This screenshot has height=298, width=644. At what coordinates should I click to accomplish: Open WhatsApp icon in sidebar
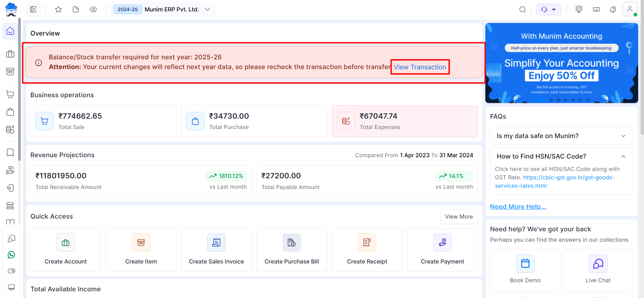tap(11, 255)
